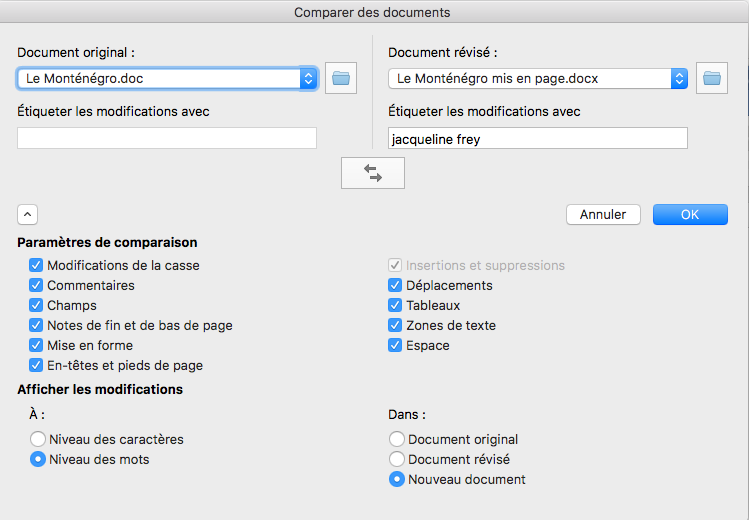Confirm comparison with OK button

coord(690,214)
